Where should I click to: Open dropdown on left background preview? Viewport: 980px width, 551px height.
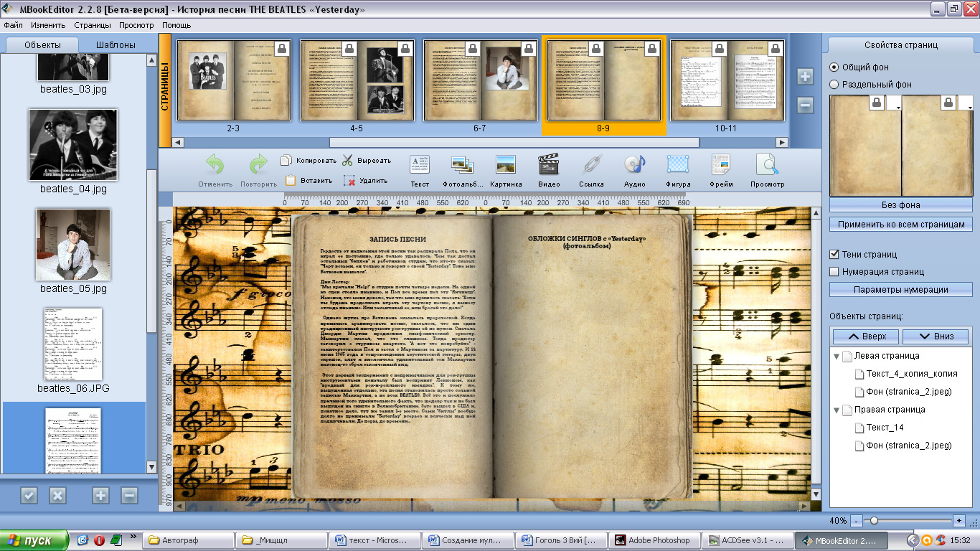894,104
